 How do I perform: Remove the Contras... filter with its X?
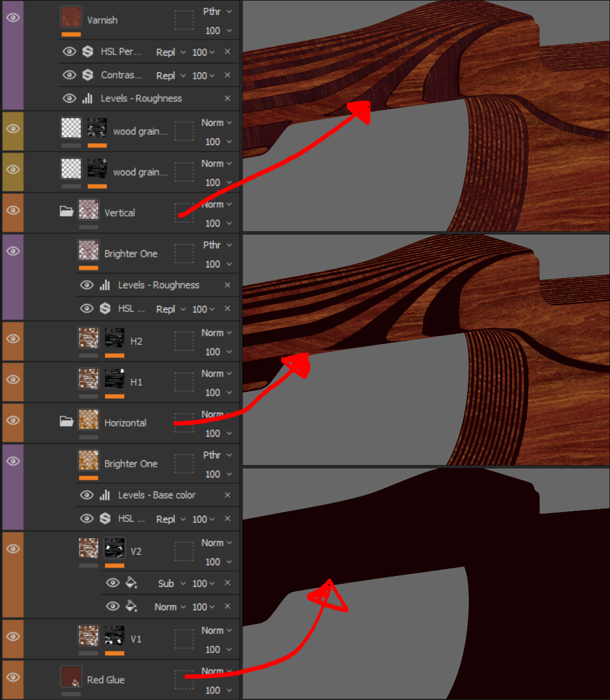227,75
